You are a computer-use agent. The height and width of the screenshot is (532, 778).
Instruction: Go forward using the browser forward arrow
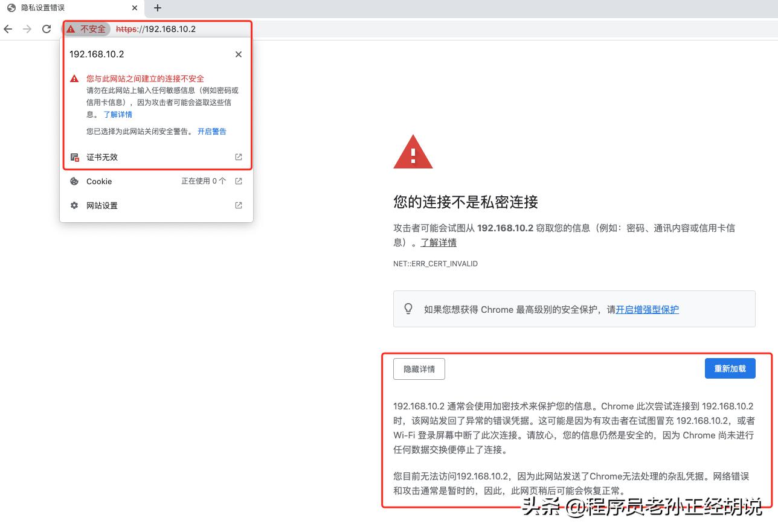(x=27, y=29)
